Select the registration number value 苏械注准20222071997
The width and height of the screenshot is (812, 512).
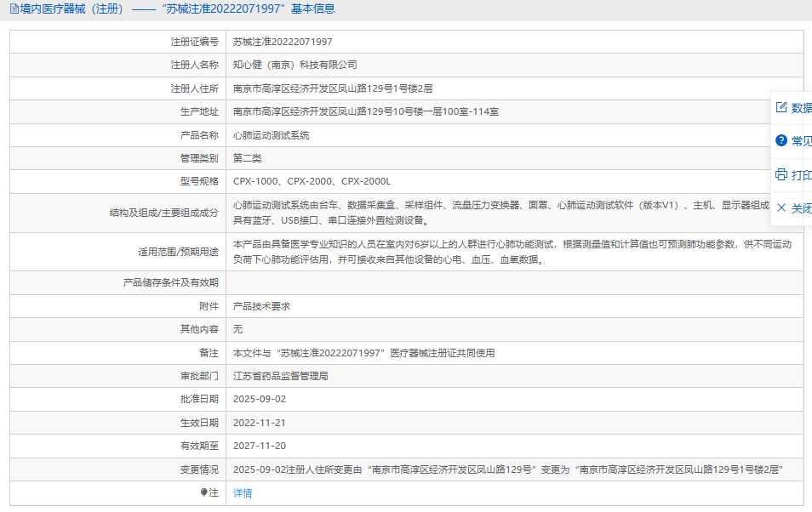coord(283,42)
